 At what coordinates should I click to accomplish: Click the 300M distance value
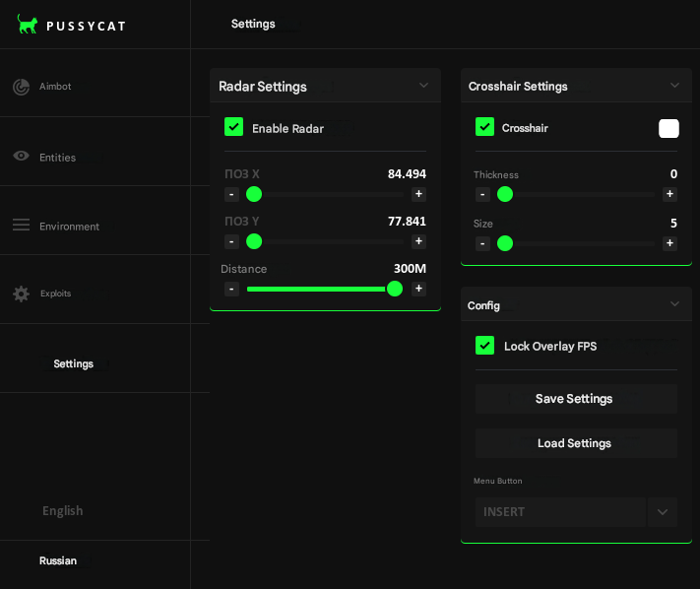click(x=410, y=269)
